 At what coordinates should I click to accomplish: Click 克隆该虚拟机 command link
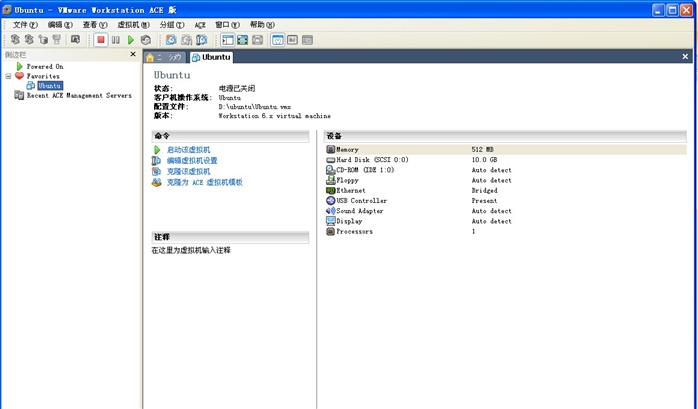(188, 171)
